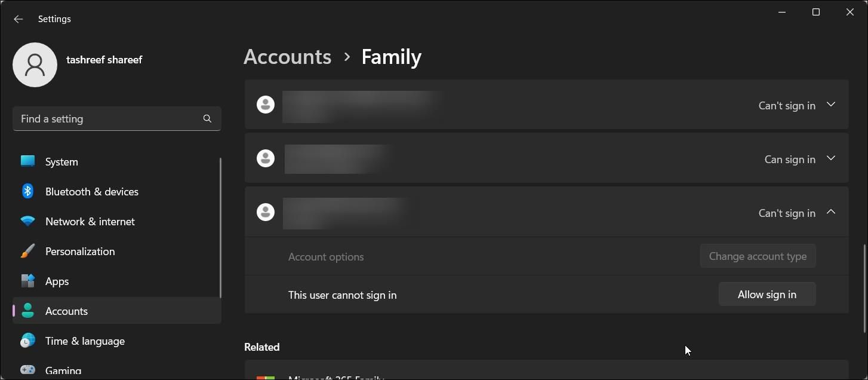The image size is (868, 380).
Task: Click the profile avatar picture
Action: click(x=35, y=65)
